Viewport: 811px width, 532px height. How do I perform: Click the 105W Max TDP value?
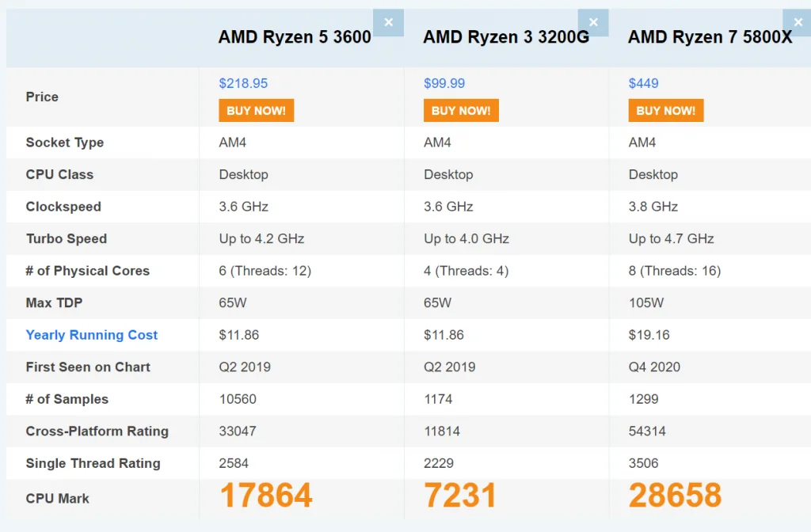[646, 303]
